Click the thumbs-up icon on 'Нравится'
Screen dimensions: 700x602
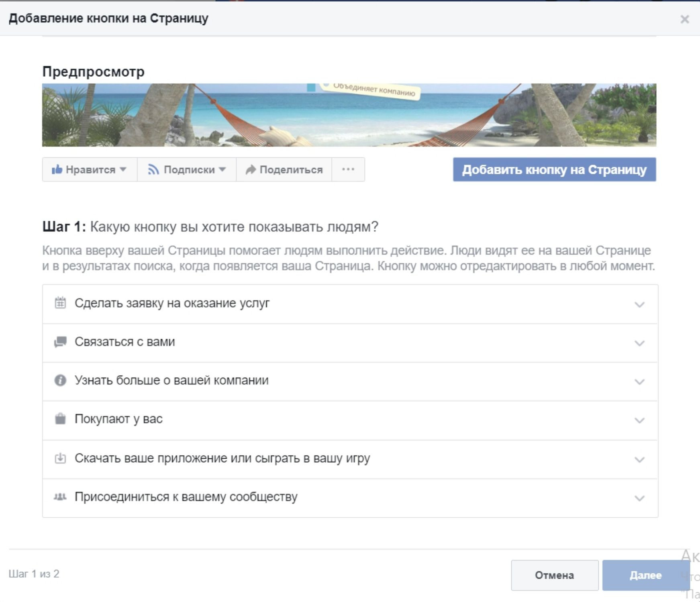coord(57,169)
